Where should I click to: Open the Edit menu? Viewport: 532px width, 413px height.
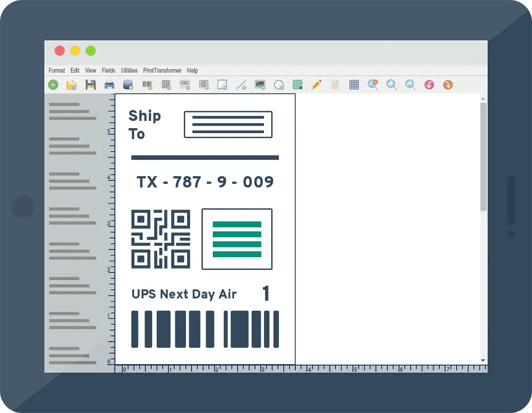click(x=75, y=70)
